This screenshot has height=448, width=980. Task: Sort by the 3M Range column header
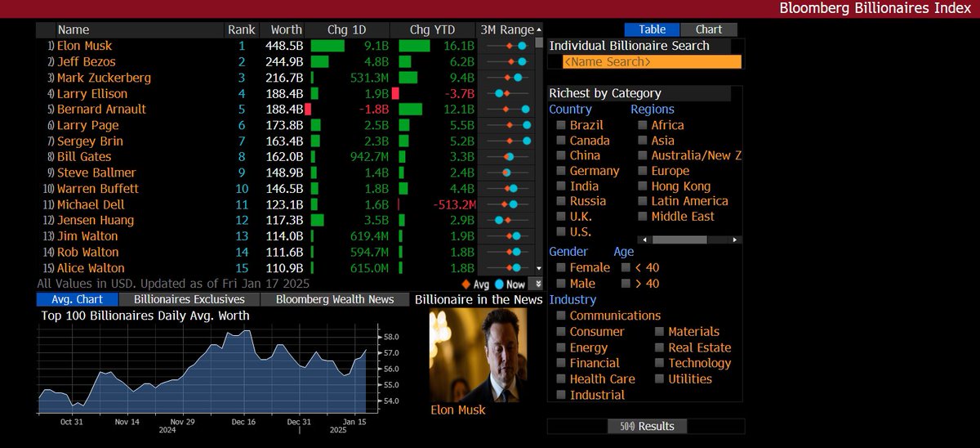[506, 29]
